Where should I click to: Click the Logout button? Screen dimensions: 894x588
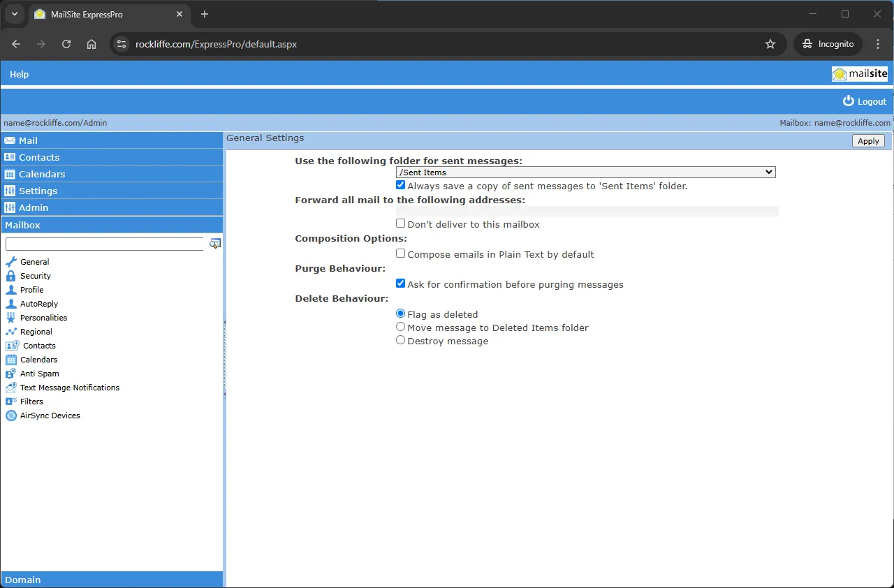864,101
